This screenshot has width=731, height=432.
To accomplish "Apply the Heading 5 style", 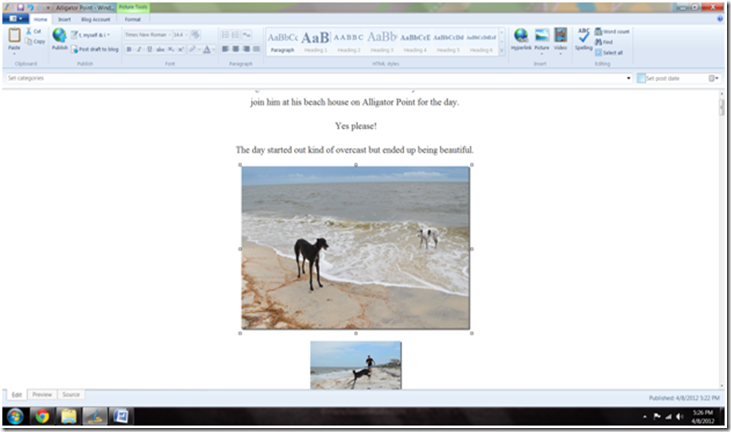I will pos(448,41).
